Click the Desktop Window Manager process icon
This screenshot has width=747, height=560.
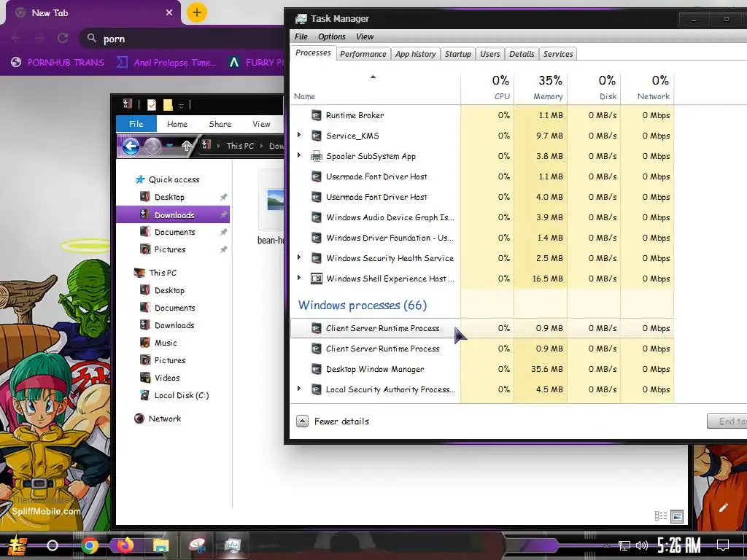coord(317,369)
